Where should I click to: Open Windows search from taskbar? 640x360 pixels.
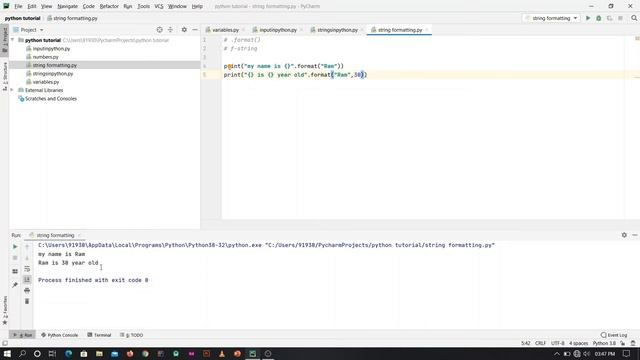(x=22, y=353)
